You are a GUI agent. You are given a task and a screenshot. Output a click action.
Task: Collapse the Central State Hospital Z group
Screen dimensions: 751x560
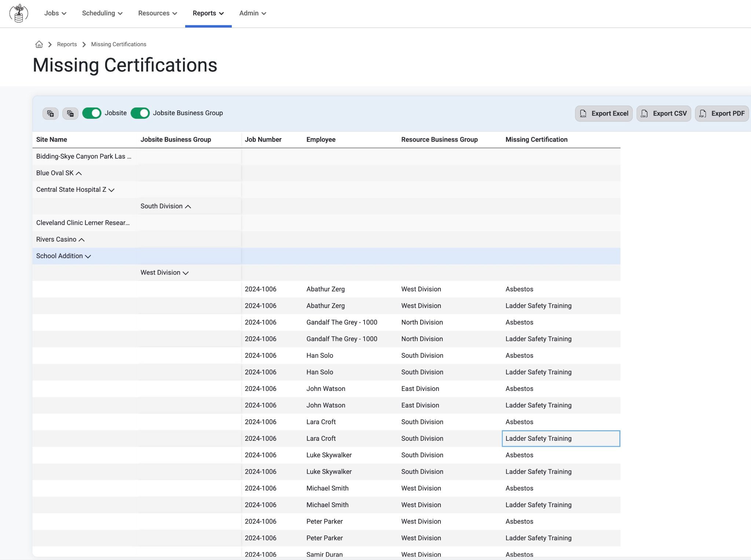[111, 190]
